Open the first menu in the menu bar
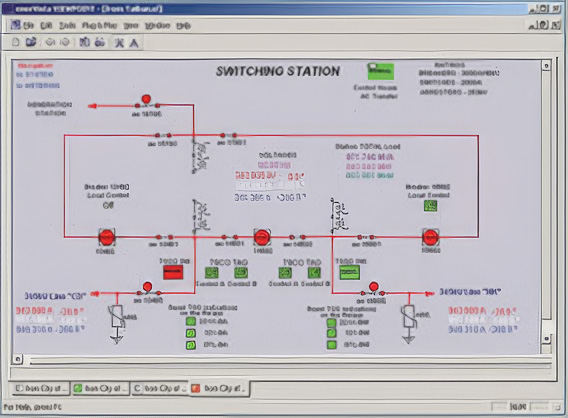The width and height of the screenshot is (568, 418). [x=29, y=25]
